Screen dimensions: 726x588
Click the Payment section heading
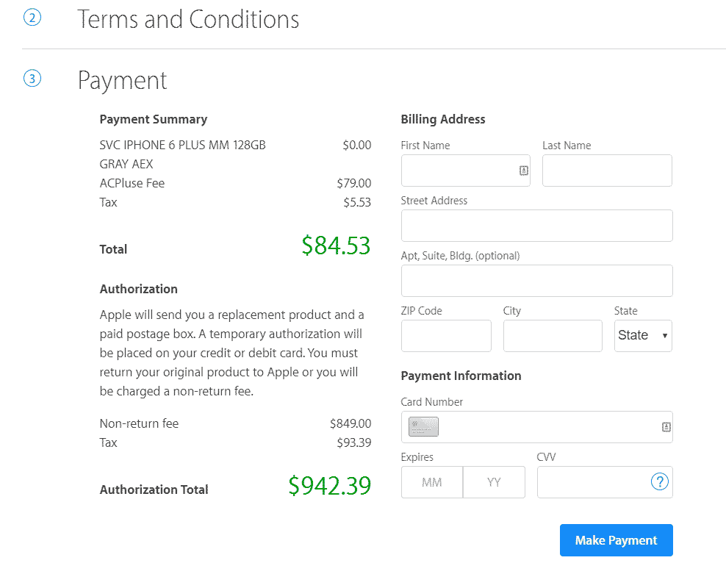coord(123,80)
